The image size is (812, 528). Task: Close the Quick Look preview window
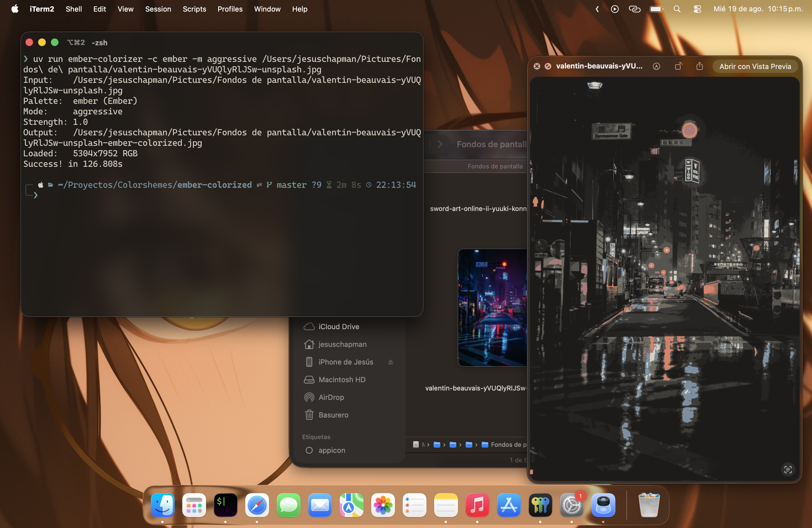(x=537, y=66)
